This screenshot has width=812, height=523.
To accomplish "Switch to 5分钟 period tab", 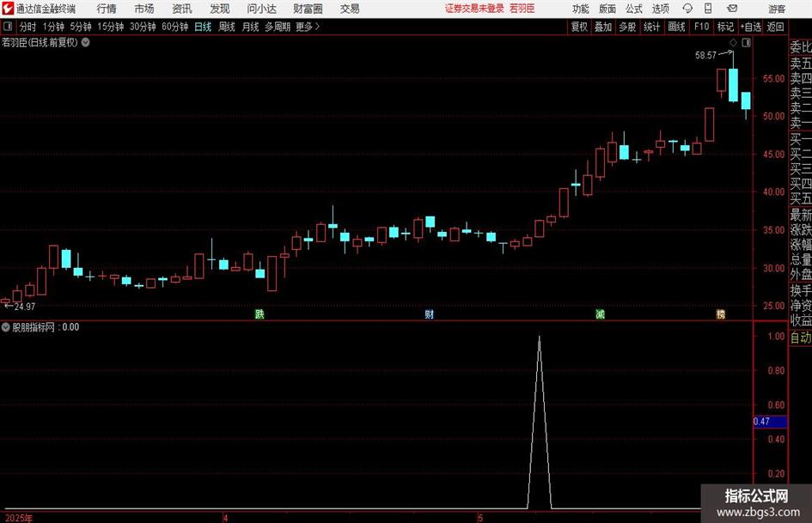I will [81, 27].
